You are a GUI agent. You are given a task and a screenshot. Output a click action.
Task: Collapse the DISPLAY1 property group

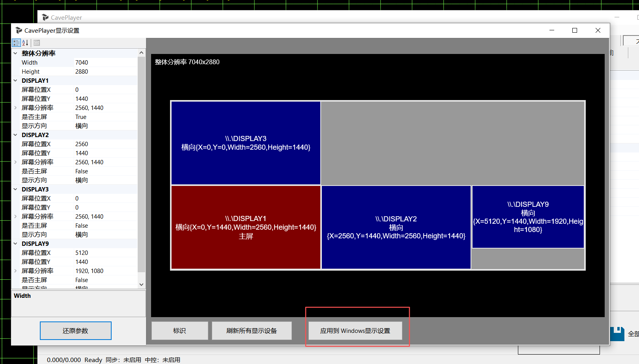point(15,80)
